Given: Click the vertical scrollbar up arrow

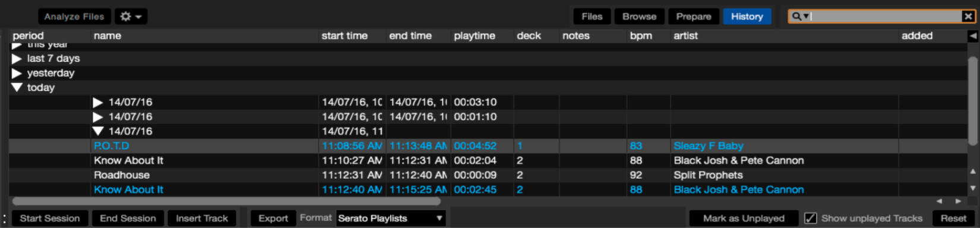Looking at the screenshot, I should coord(973,172).
